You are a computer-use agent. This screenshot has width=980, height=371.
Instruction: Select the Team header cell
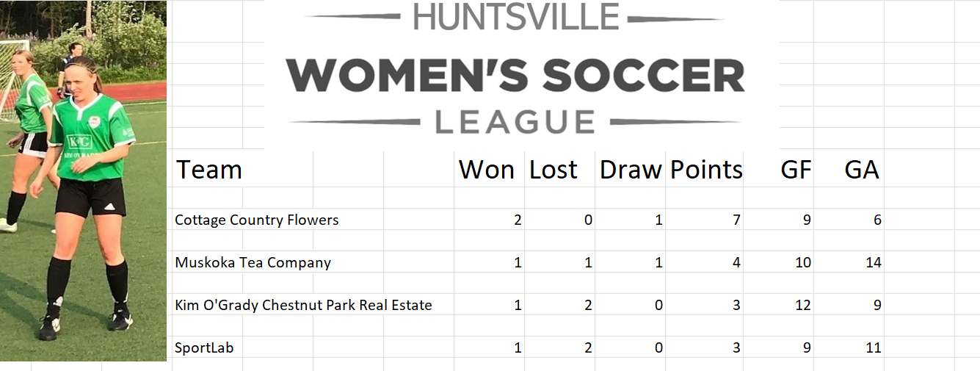[208, 170]
